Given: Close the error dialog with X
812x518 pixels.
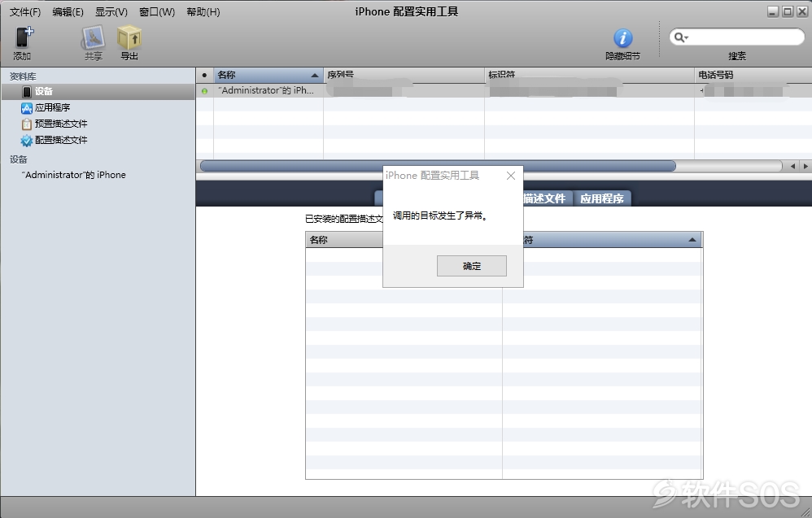Looking at the screenshot, I should coord(511,176).
